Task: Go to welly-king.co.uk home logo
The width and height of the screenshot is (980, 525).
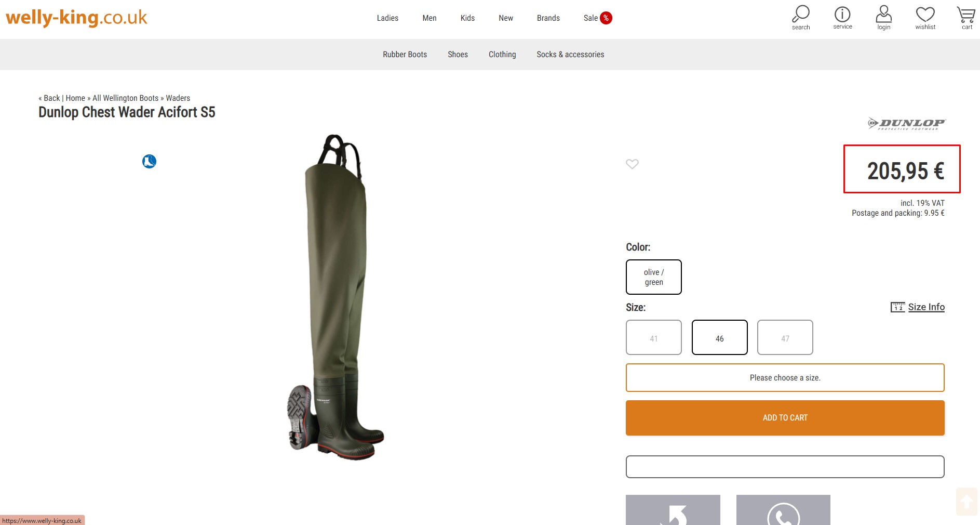Action: point(76,17)
